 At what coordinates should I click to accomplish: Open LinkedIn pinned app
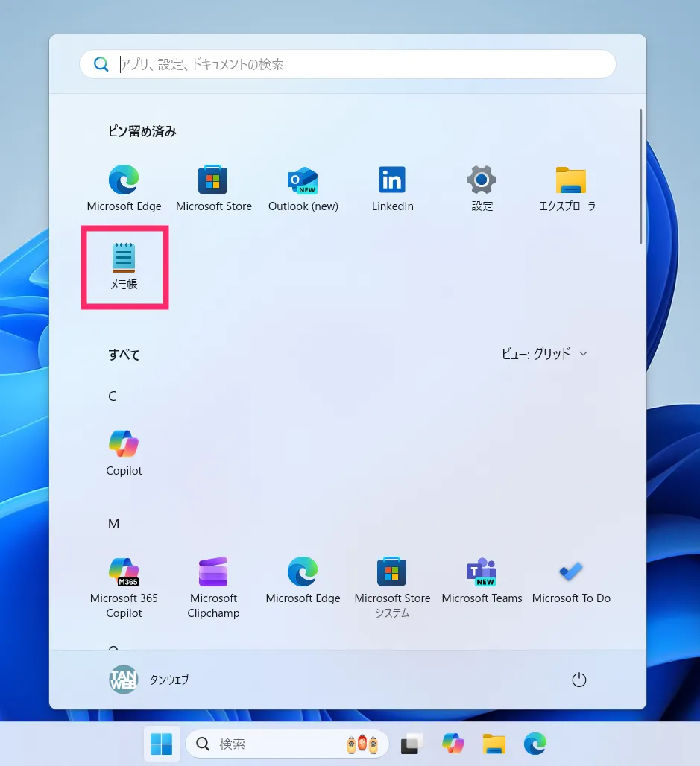[x=393, y=189]
